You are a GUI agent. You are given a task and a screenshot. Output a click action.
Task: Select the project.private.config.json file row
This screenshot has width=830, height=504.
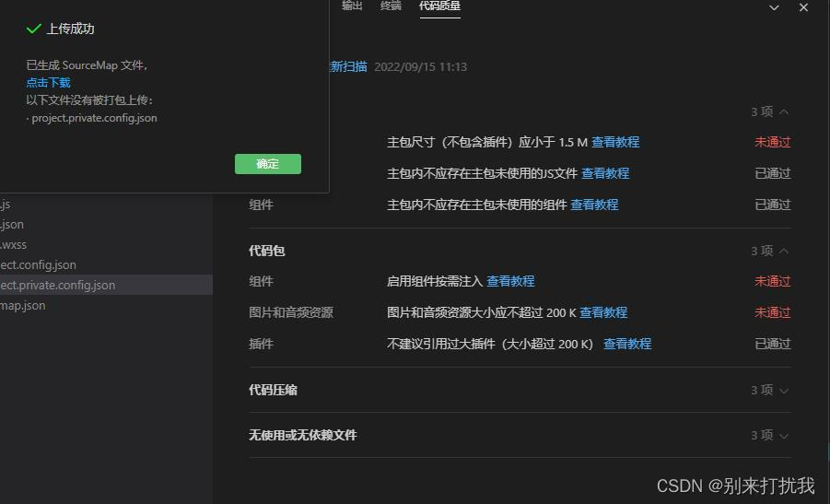pyautogui.click(x=106, y=285)
